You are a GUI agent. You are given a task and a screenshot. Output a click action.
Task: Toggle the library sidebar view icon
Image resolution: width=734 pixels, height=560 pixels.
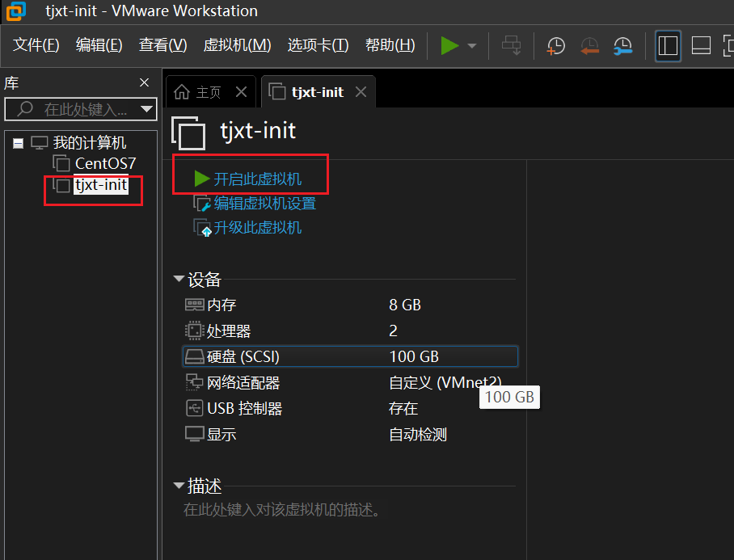pyautogui.click(x=668, y=46)
